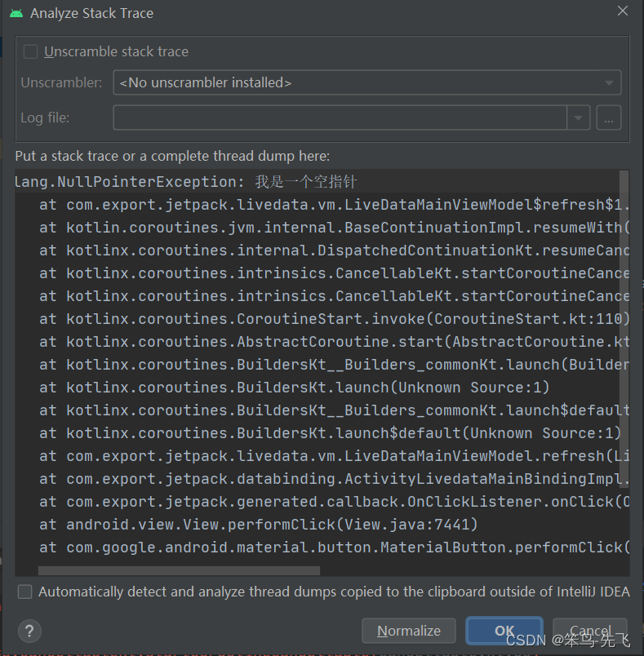Enable automatic thread dump detection checkbox
This screenshot has width=644, height=656.
tap(24, 592)
